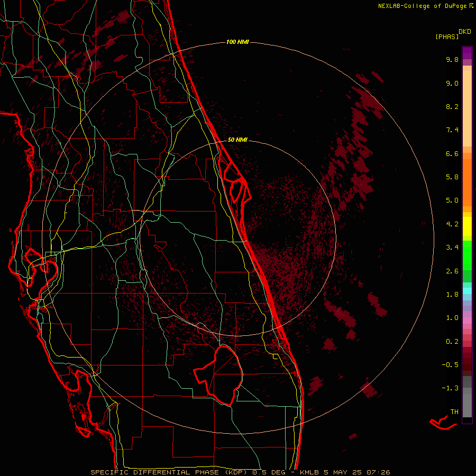Select the 9.8 scale value
Image resolution: width=476 pixels, height=476 pixels.
pyautogui.click(x=452, y=59)
